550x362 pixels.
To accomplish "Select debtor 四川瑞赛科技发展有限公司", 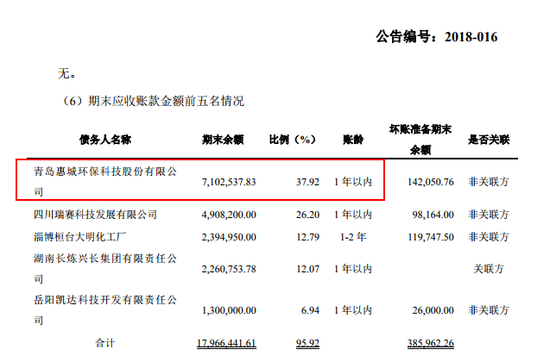I will click(x=95, y=214).
